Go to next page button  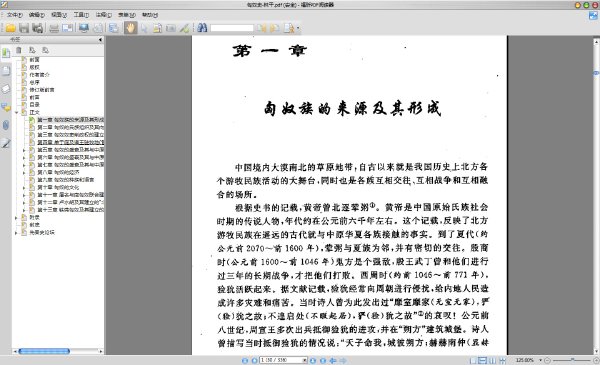pyautogui.click(x=313, y=360)
